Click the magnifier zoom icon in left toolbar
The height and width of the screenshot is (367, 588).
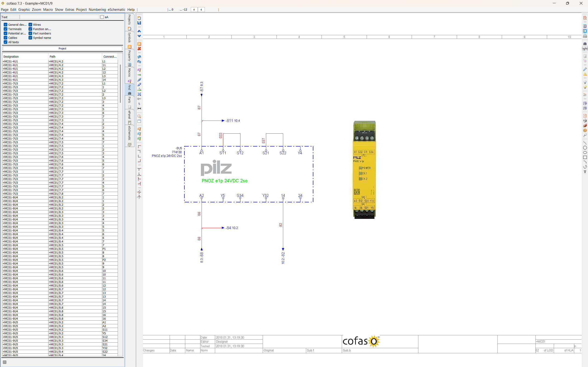click(x=139, y=116)
